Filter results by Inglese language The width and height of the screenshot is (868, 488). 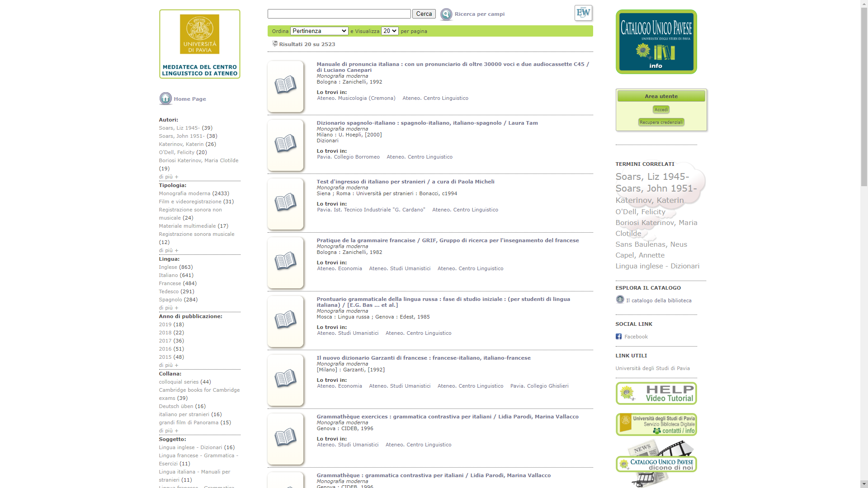coord(168,267)
